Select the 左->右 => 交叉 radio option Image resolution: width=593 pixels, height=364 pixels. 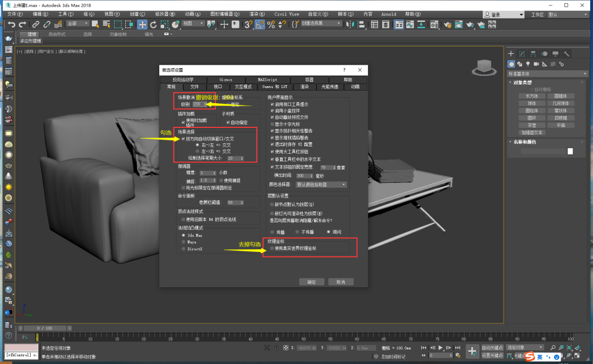click(198, 151)
